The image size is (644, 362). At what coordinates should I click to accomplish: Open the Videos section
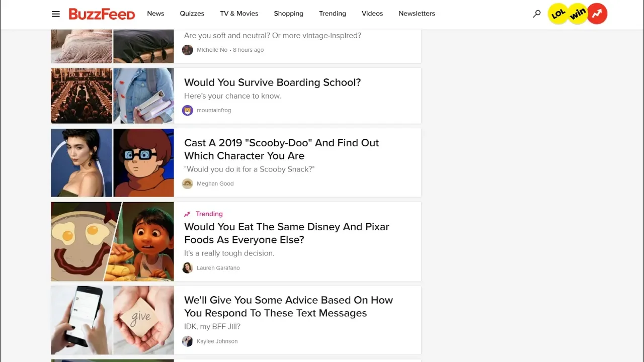coord(372,14)
